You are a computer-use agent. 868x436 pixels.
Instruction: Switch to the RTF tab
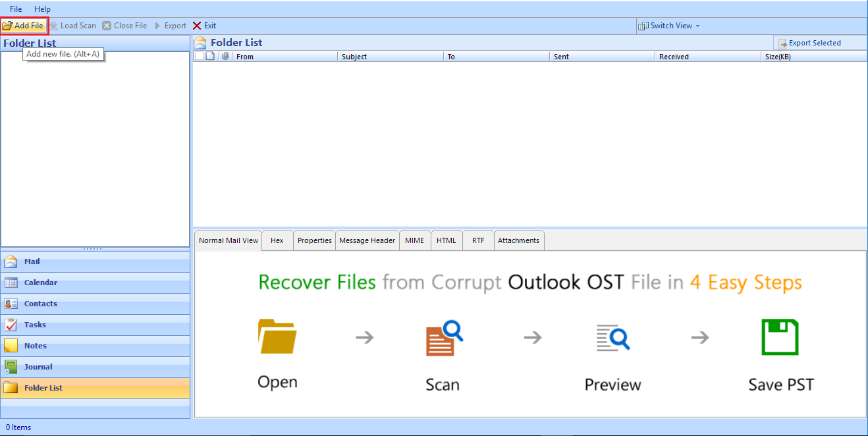click(478, 240)
